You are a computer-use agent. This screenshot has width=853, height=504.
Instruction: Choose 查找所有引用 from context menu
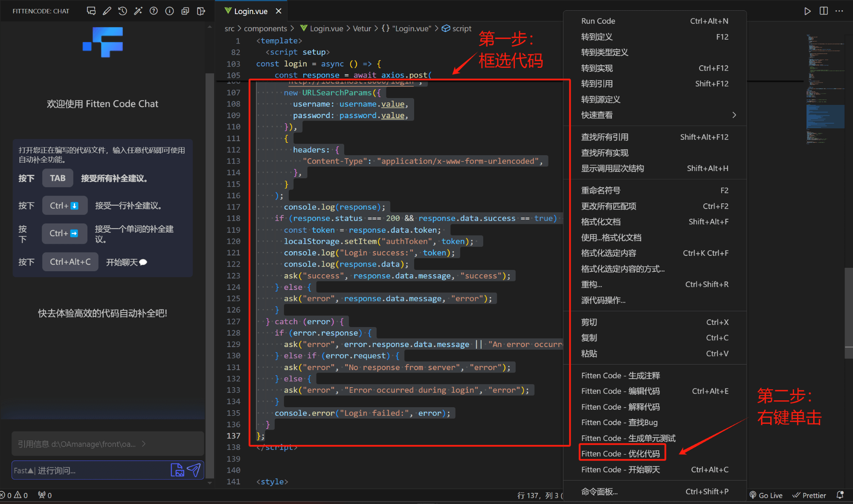coord(655,137)
